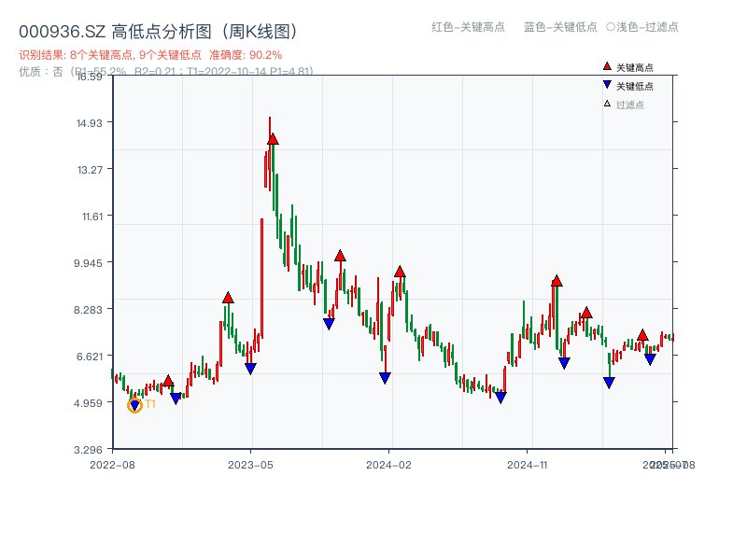747x560 pixels.
Task: Click the red high marker near the 2024-11 peak
Action: 557,281
